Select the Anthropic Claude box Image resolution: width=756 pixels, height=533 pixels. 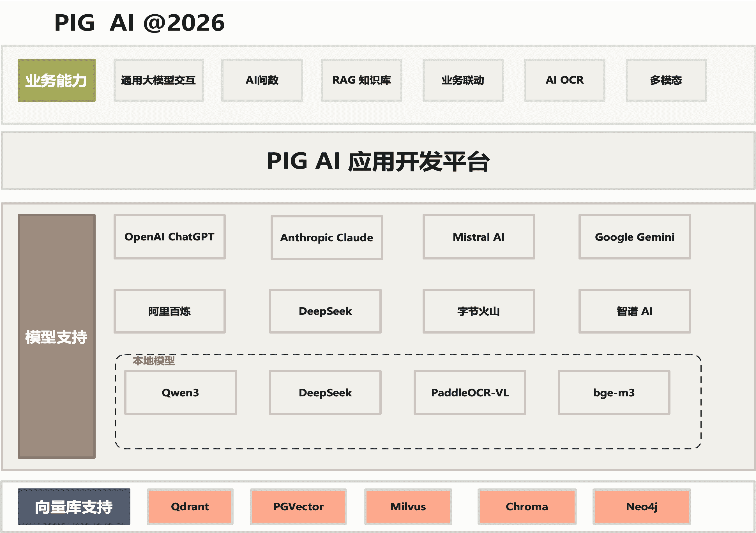point(326,238)
